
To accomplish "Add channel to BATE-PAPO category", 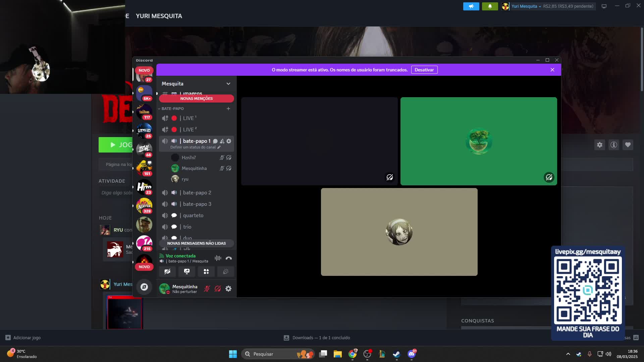I will click(228, 109).
